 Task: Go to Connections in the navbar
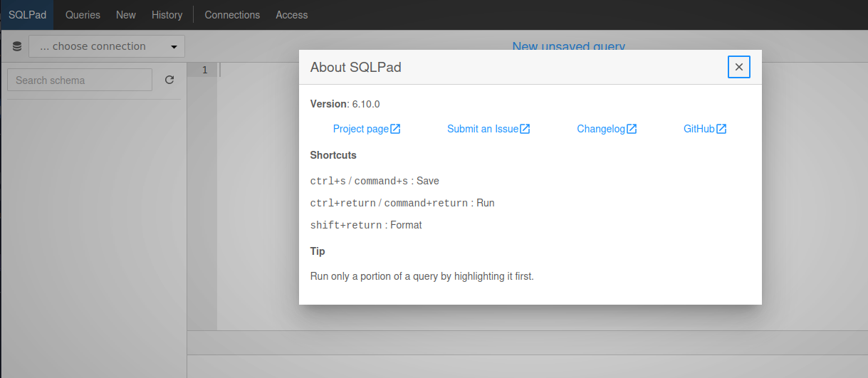pos(232,14)
